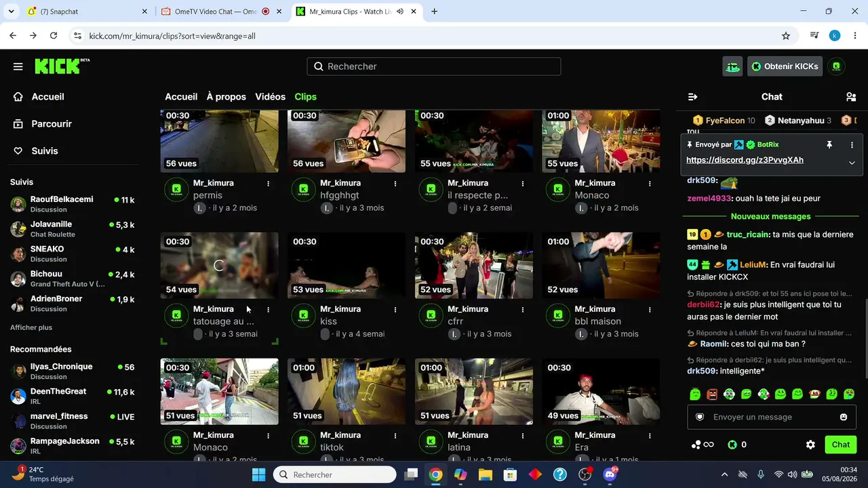The height and width of the screenshot is (488, 868).
Task: Open the Accueil channel tab
Action: pyautogui.click(x=181, y=97)
